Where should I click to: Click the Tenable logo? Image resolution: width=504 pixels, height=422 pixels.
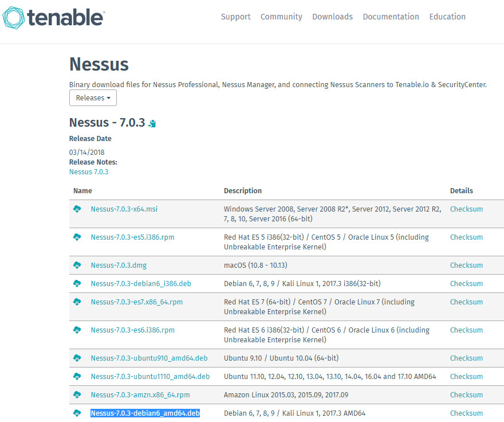(x=56, y=18)
